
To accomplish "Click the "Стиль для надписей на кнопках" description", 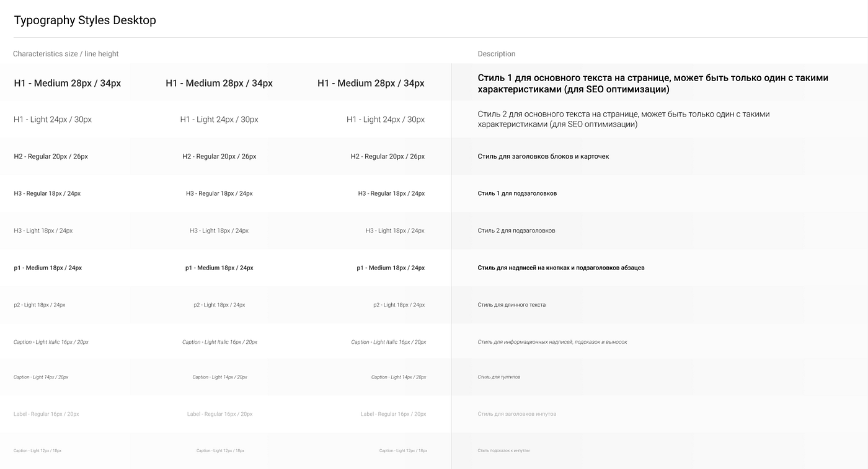I will (x=560, y=268).
